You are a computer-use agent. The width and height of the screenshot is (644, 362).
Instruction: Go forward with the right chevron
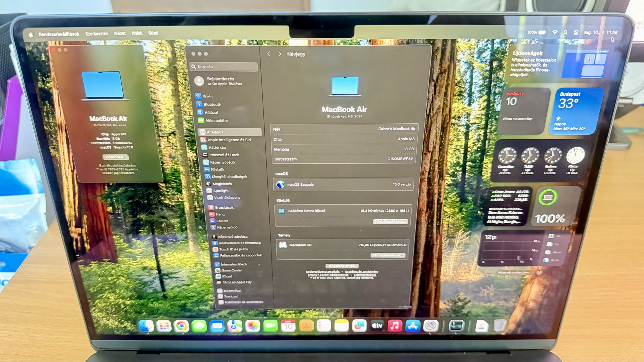[x=279, y=54]
